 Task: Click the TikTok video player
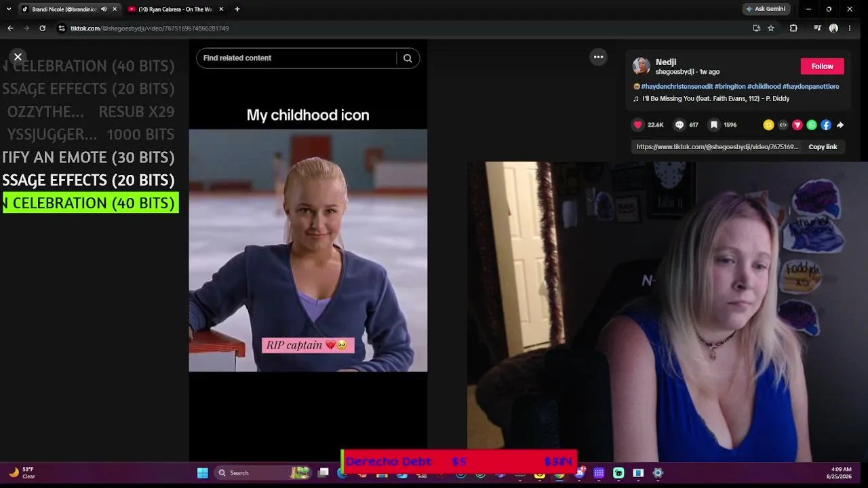(x=308, y=250)
